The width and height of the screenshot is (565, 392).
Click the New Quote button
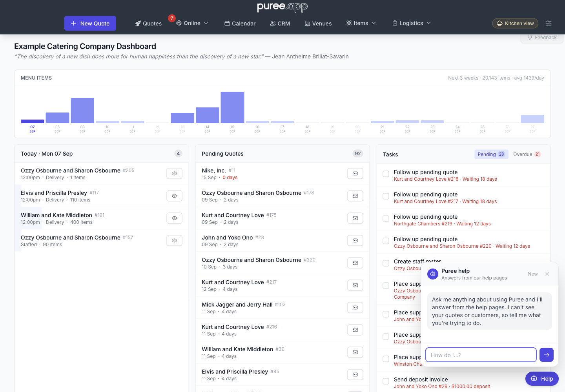pyautogui.click(x=90, y=24)
